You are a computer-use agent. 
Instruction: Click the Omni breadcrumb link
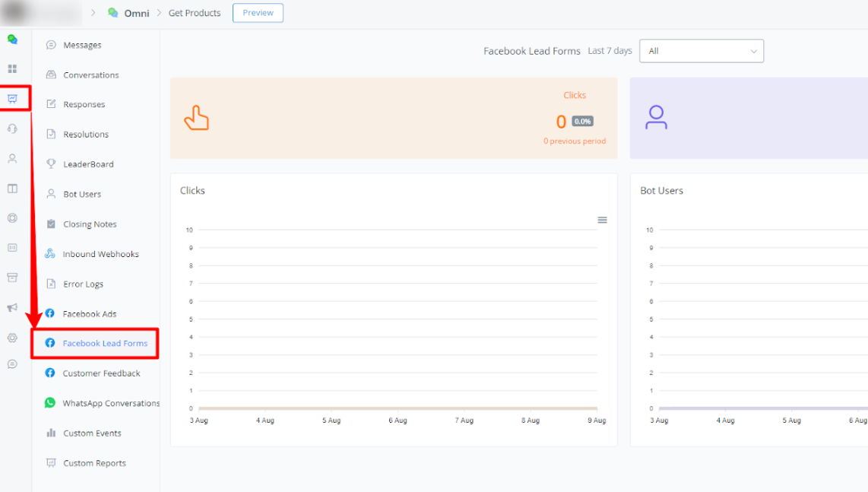pos(136,13)
